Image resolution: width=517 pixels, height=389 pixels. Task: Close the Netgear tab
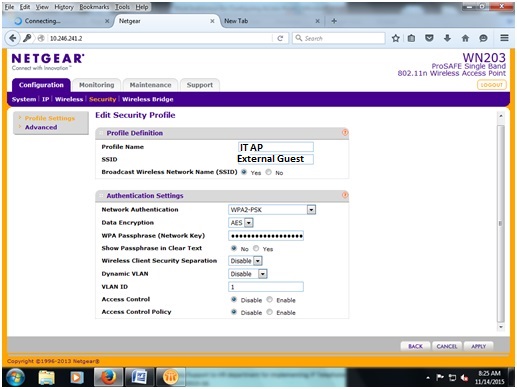(212, 21)
